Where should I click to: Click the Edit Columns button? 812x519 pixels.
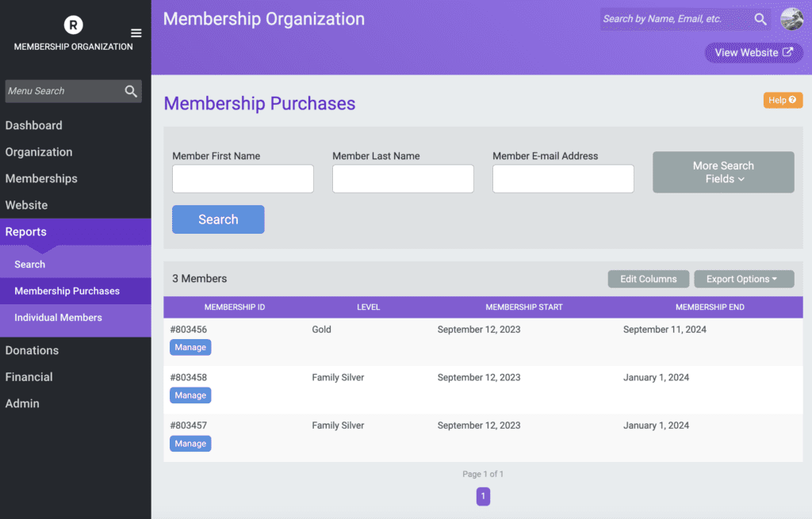pyautogui.click(x=649, y=279)
